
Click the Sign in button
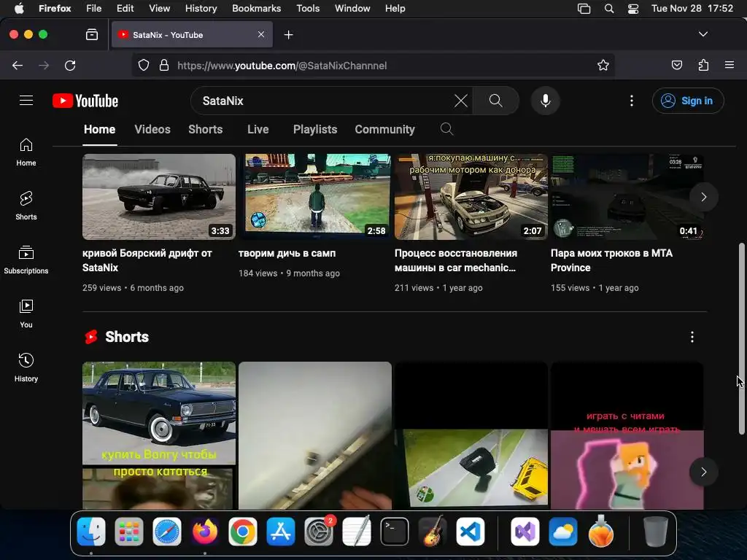coord(688,101)
